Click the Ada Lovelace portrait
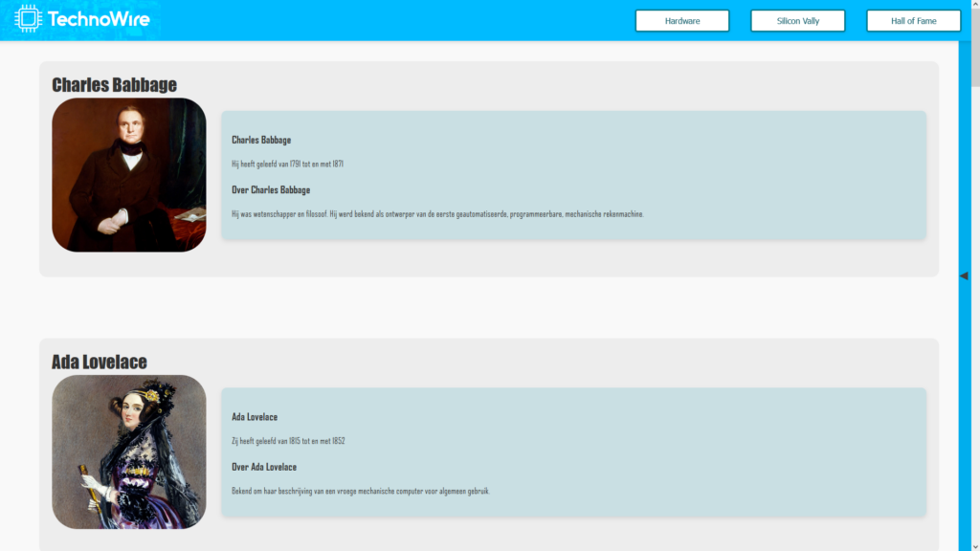 click(129, 452)
